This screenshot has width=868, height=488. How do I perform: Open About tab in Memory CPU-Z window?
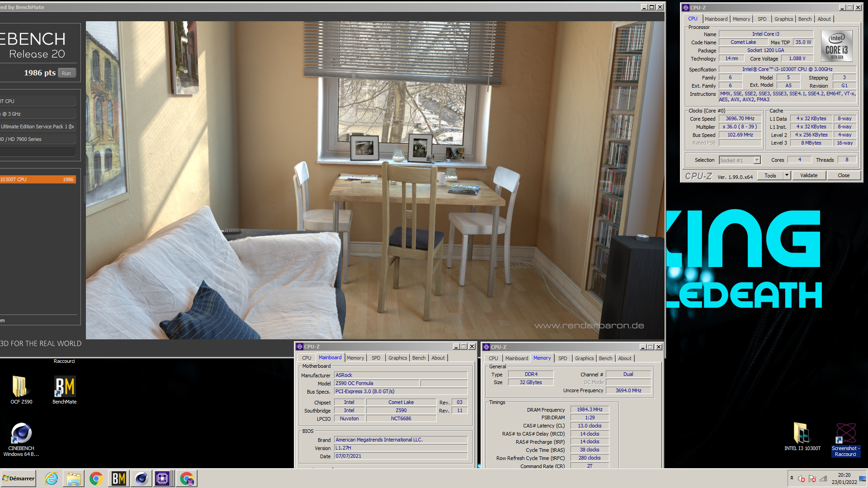[x=625, y=358]
